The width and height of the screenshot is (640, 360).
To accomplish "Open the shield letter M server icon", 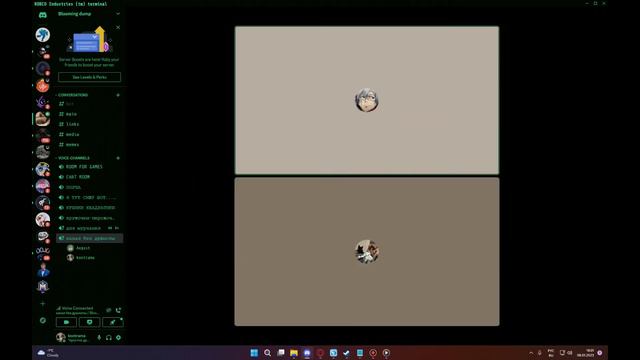I will (x=42, y=287).
